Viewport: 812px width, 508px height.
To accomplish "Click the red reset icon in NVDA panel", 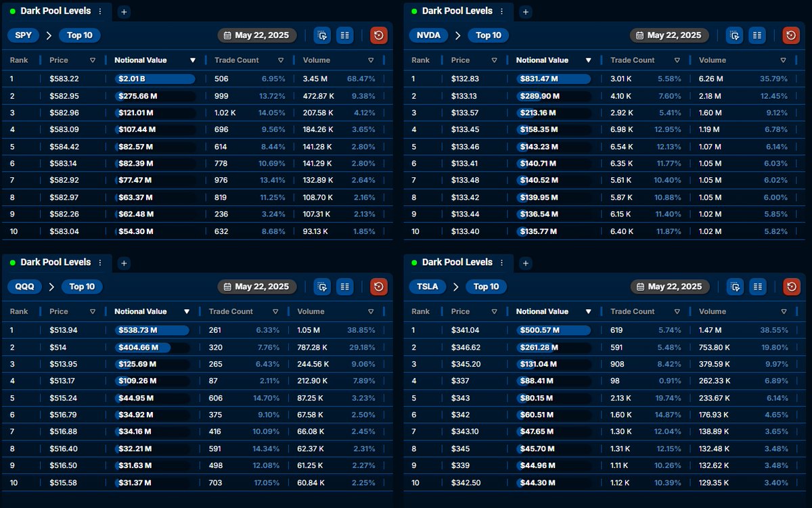I will (792, 35).
